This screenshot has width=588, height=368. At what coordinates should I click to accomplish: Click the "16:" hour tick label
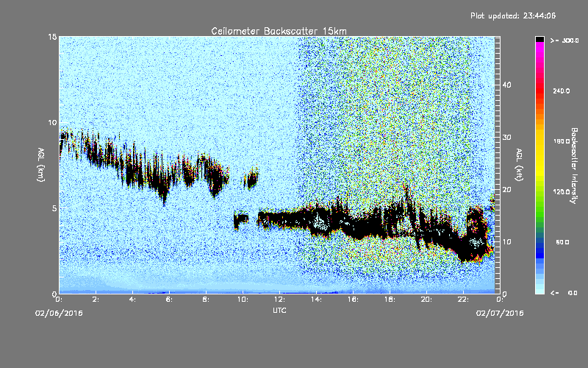coord(354,300)
